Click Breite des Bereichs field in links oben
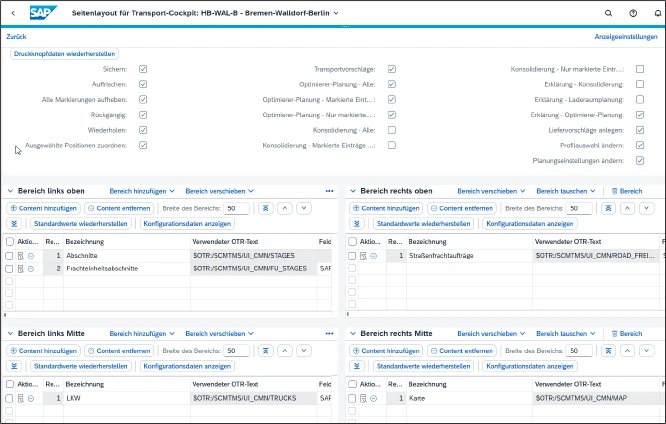This screenshot has width=666, height=424. point(238,208)
